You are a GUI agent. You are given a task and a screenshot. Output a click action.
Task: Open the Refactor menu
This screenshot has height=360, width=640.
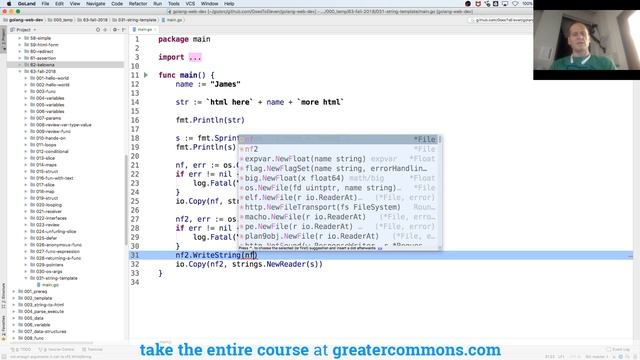pyautogui.click(x=138, y=4)
